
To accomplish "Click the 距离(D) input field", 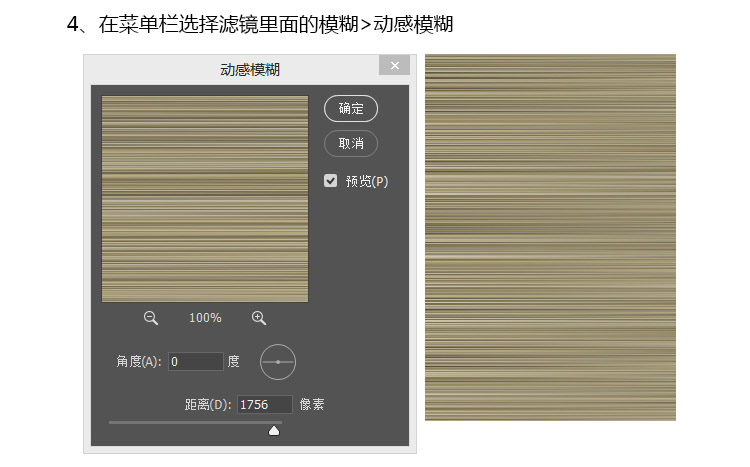I will pyautogui.click(x=265, y=404).
